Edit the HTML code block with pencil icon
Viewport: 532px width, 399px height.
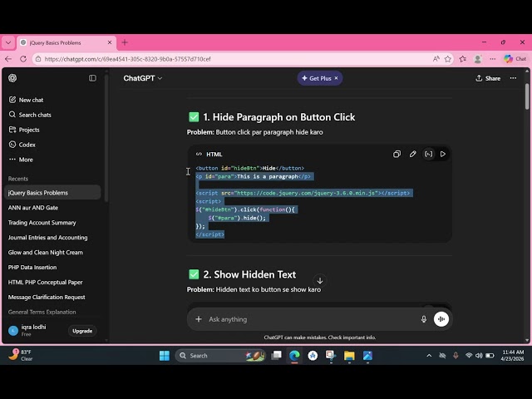(x=412, y=154)
